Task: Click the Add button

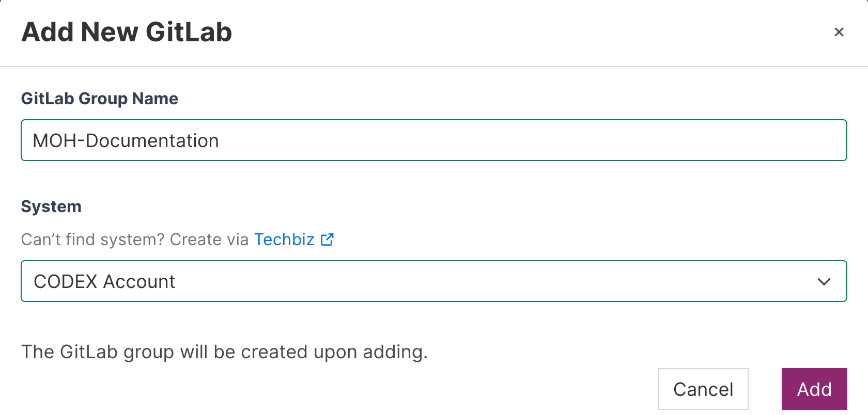Action: pos(814,389)
